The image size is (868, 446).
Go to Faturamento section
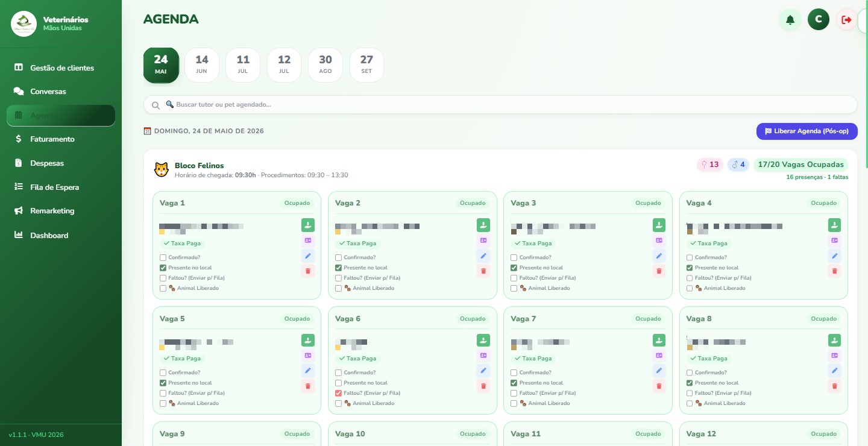[61, 139]
